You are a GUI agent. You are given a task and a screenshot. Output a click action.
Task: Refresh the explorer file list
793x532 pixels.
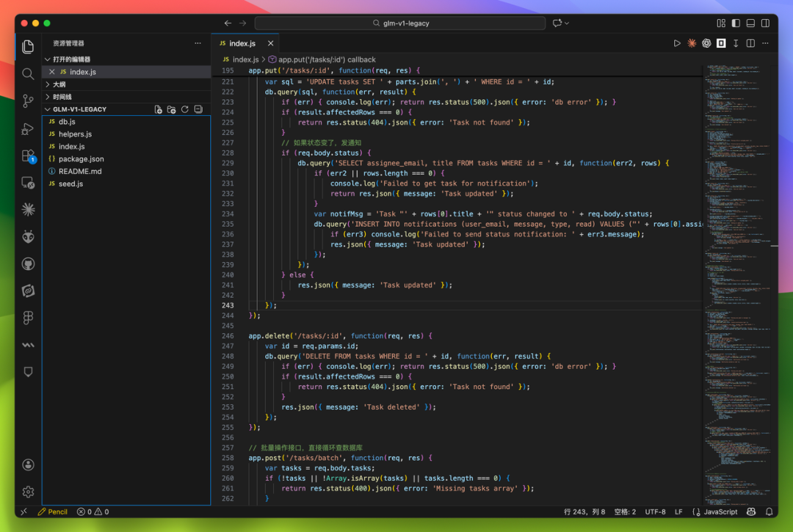[185, 109]
